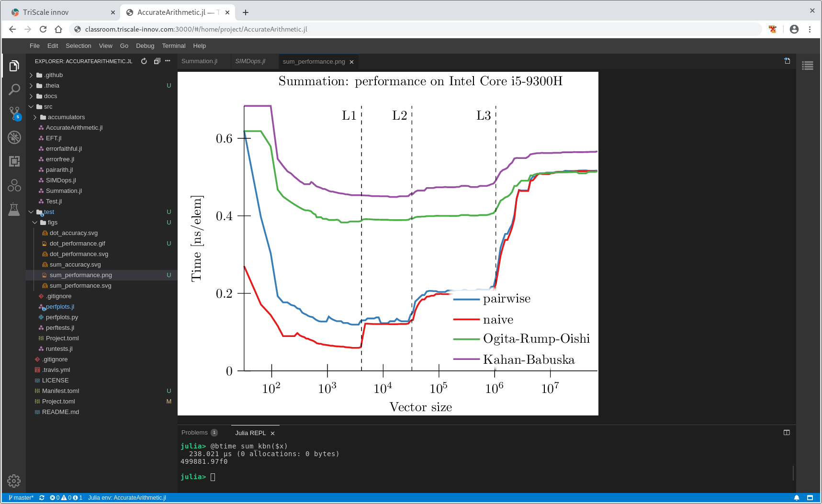Image resolution: width=822 pixels, height=504 pixels.
Task: Click the notification bell in the status bar
Action: (797, 498)
